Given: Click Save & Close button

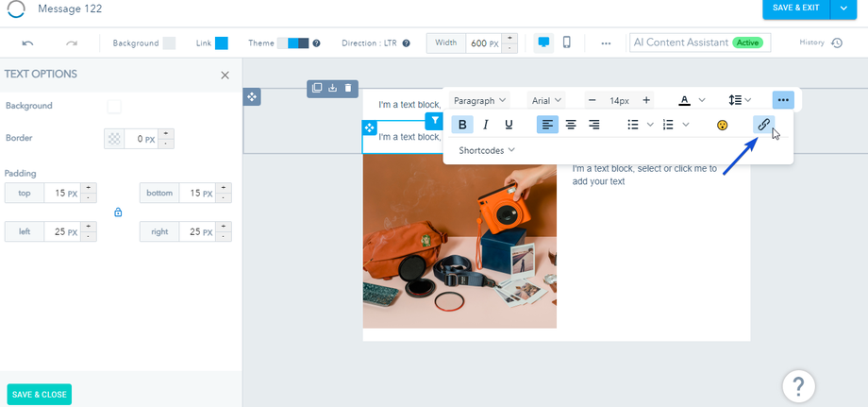Looking at the screenshot, I should pos(40,395).
